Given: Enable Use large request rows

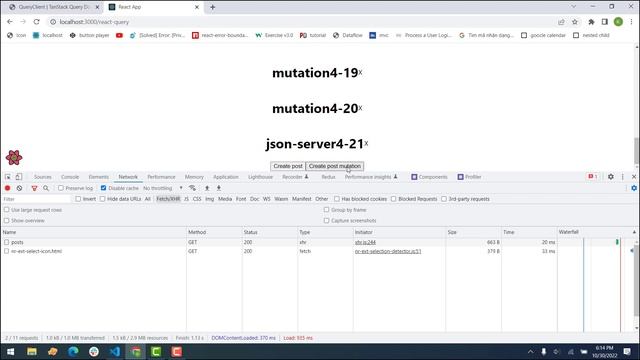Looking at the screenshot, I should (7, 210).
